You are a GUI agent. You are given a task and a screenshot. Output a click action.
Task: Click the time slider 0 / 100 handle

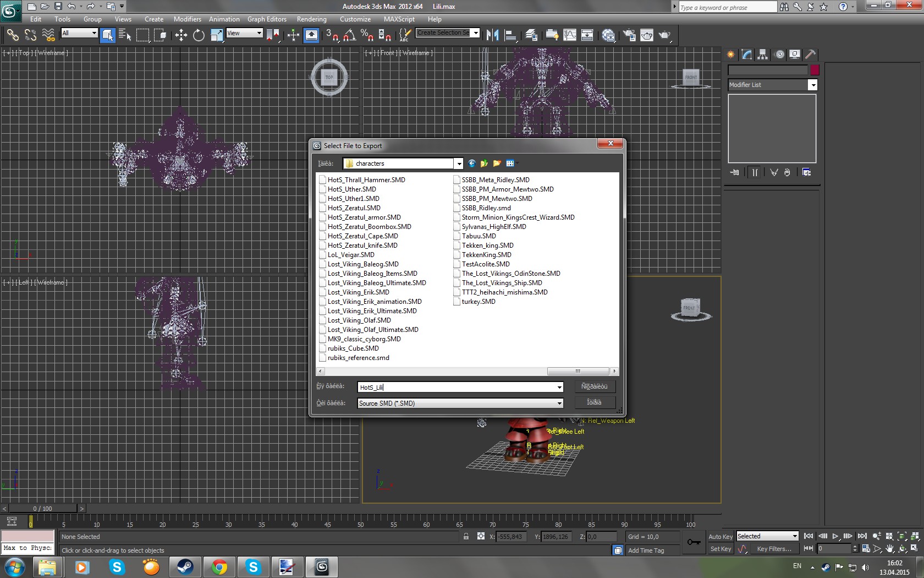coord(43,509)
